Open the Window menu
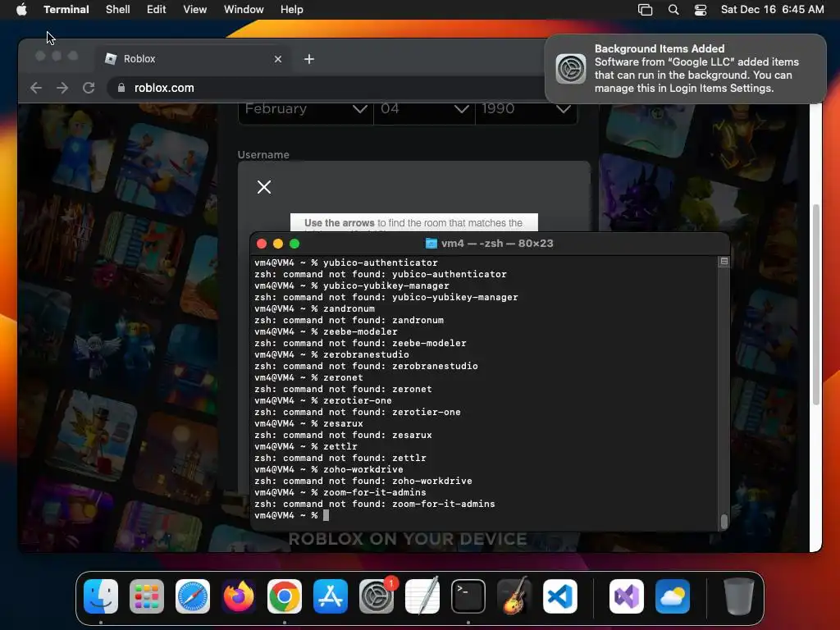 pyautogui.click(x=244, y=9)
